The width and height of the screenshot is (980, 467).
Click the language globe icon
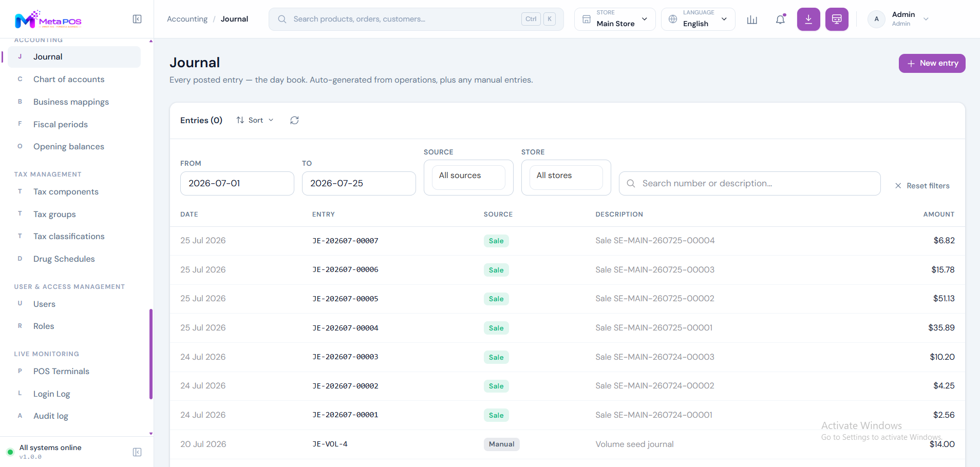point(673,19)
